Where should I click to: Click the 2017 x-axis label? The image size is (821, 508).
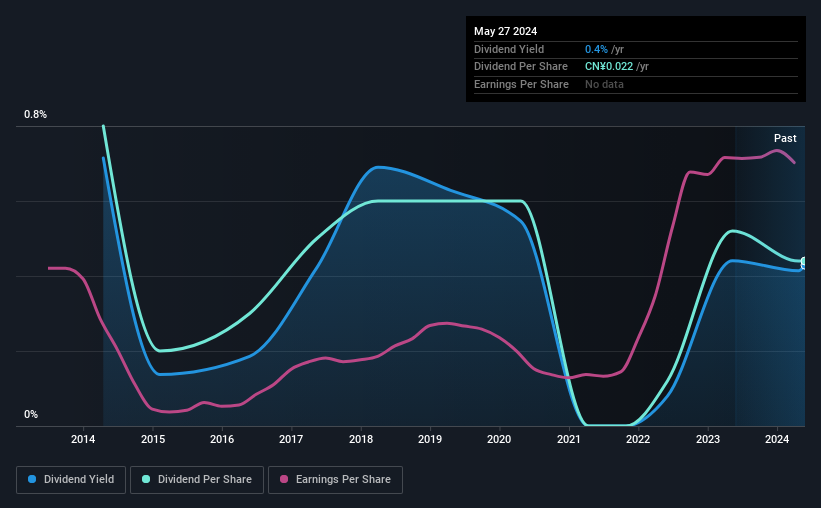tap(291, 439)
